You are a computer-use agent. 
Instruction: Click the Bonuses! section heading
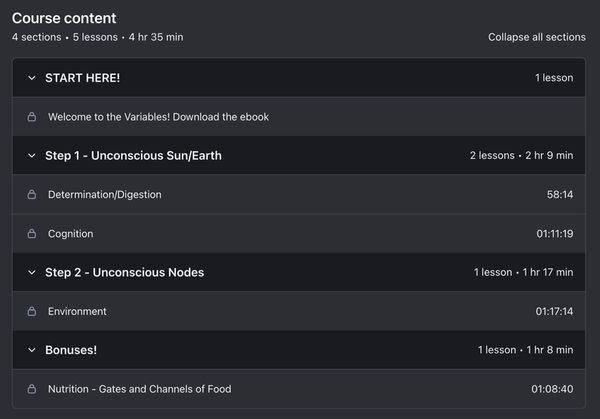pos(71,350)
